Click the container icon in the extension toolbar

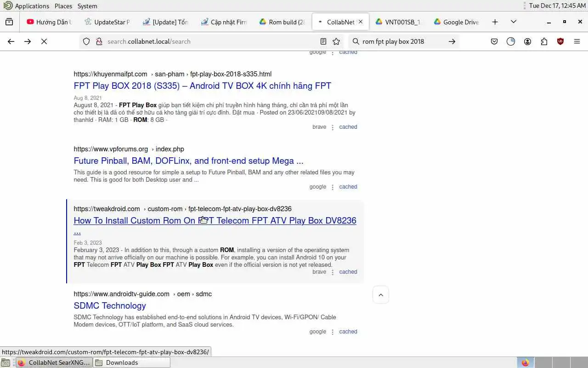pos(511,41)
